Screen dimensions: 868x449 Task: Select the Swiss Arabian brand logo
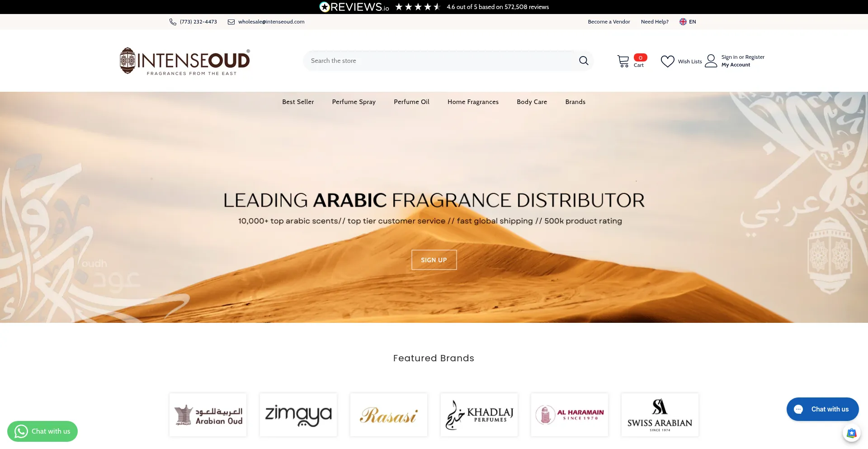[x=660, y=415]
